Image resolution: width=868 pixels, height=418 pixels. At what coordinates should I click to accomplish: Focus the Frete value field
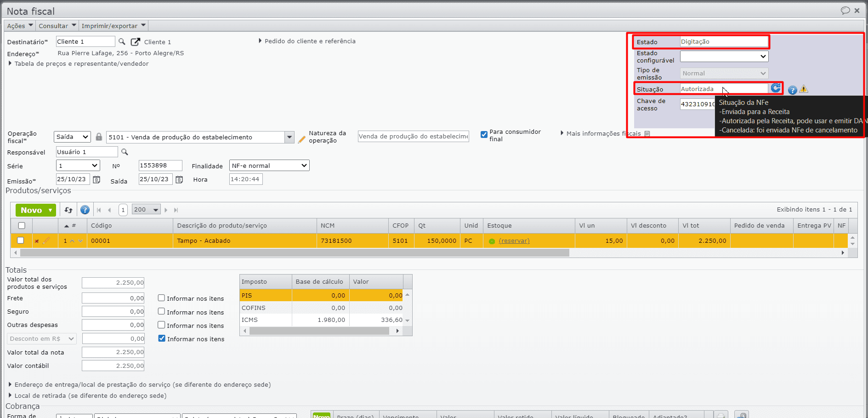point(113,298)
